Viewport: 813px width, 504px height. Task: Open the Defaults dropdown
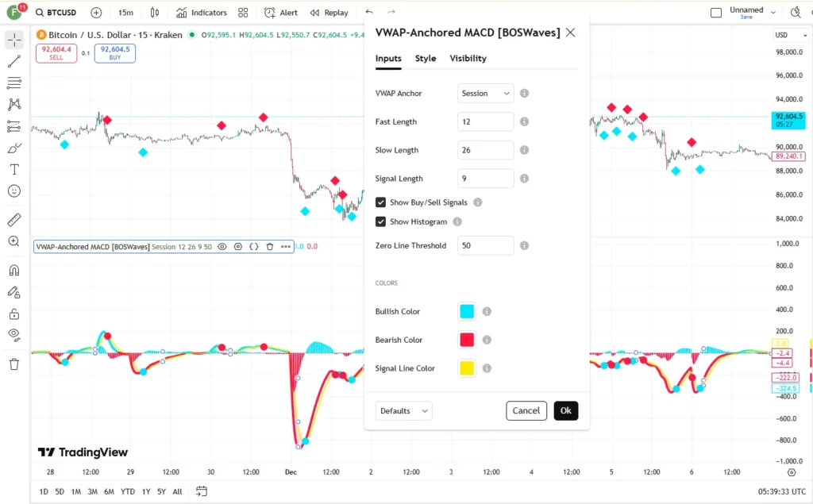click(404, 410)
